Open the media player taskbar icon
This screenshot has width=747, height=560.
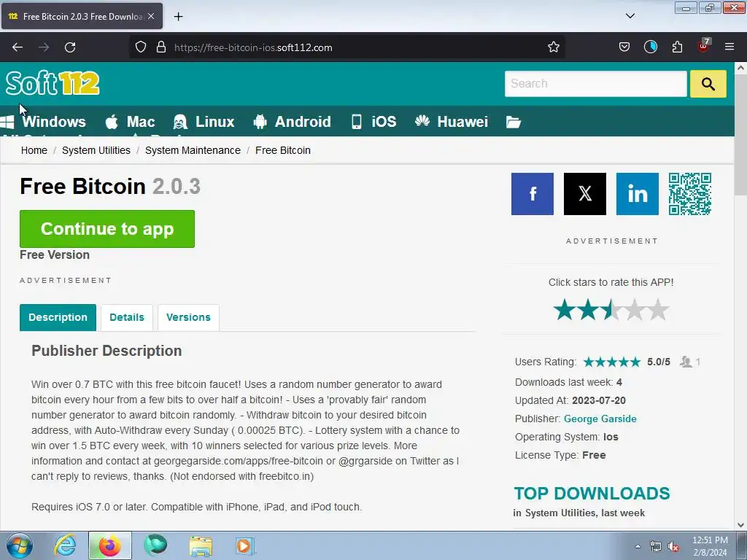(245, 545)
